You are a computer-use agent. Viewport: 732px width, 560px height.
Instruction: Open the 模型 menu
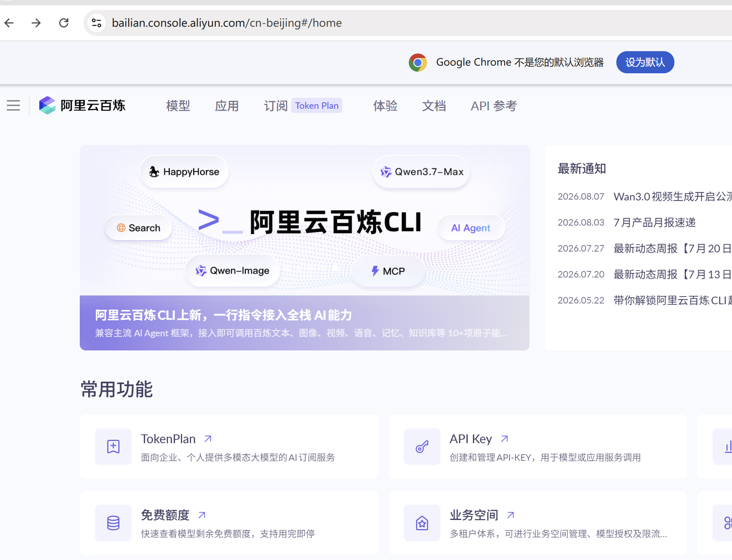178,106
